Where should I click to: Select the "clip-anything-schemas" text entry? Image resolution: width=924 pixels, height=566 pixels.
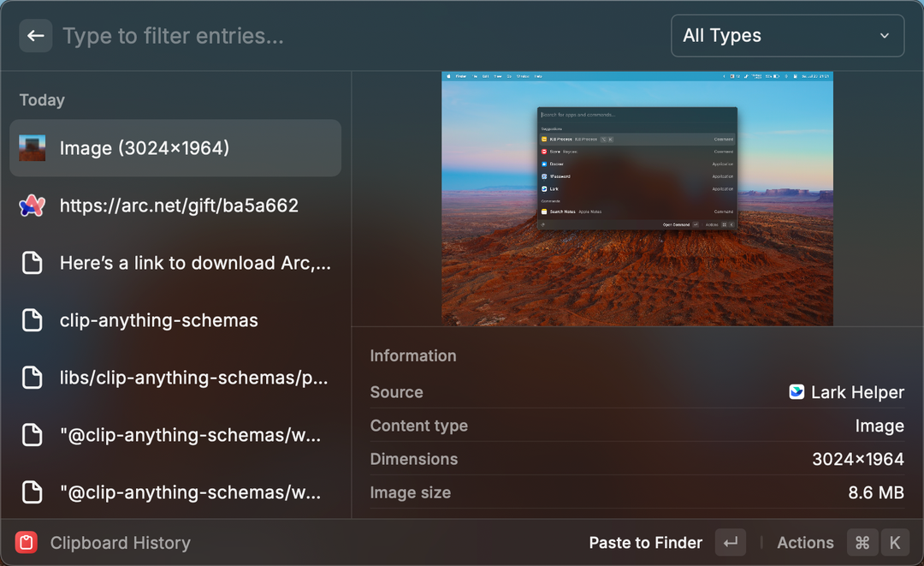[x=159, y=320]
